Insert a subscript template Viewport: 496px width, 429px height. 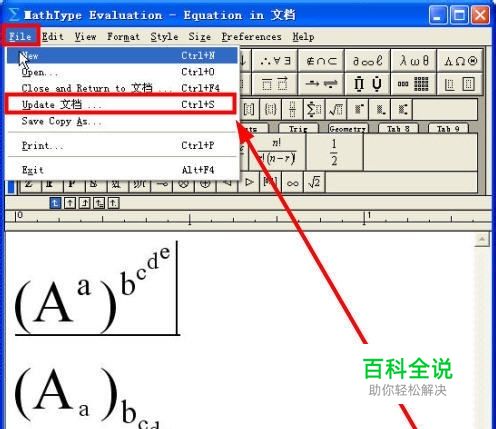[380, 109]
